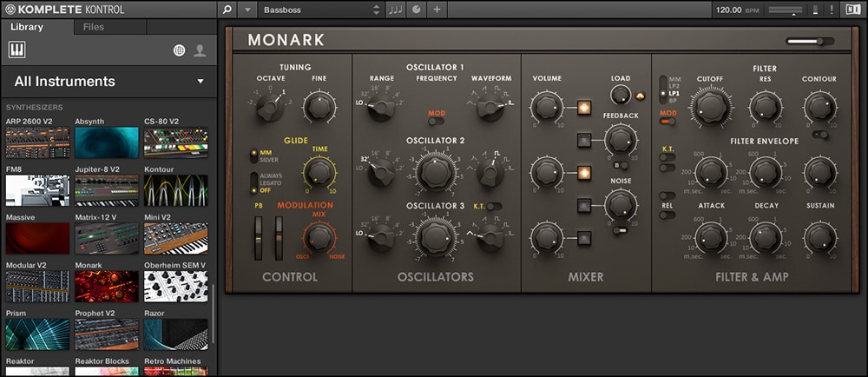Toggle Oscillator 3 K.T. switch
The width and height of the screenshot is (868, 377).
pyautogui.click(x=493, y=206)
